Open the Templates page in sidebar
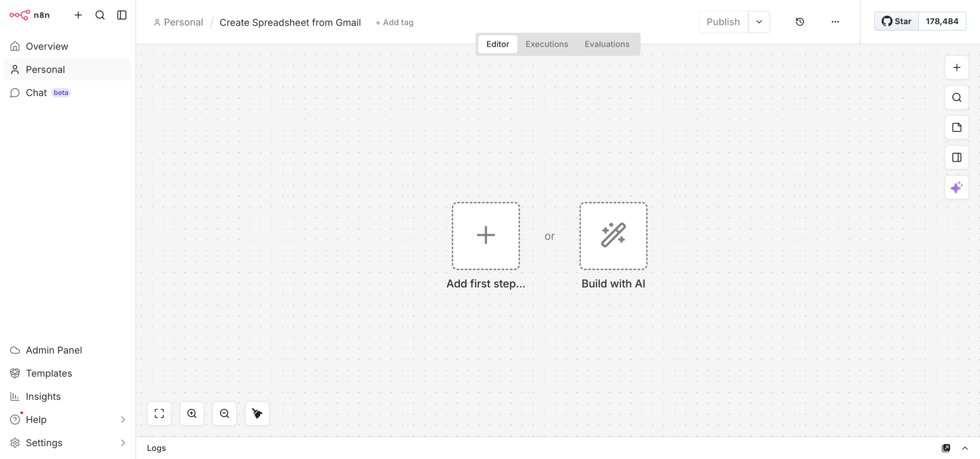The width and height of the screenshot is (980, 459). (x=49, y=373)
